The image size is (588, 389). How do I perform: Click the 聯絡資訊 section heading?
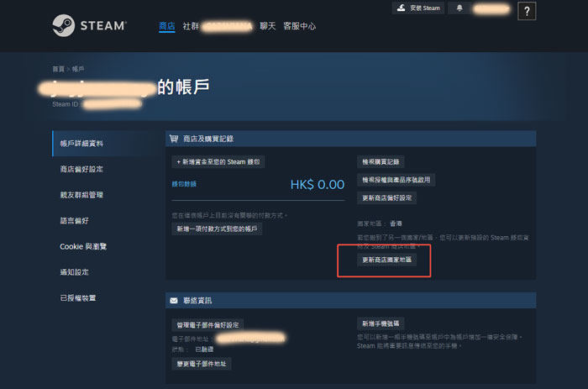(197, 301)
